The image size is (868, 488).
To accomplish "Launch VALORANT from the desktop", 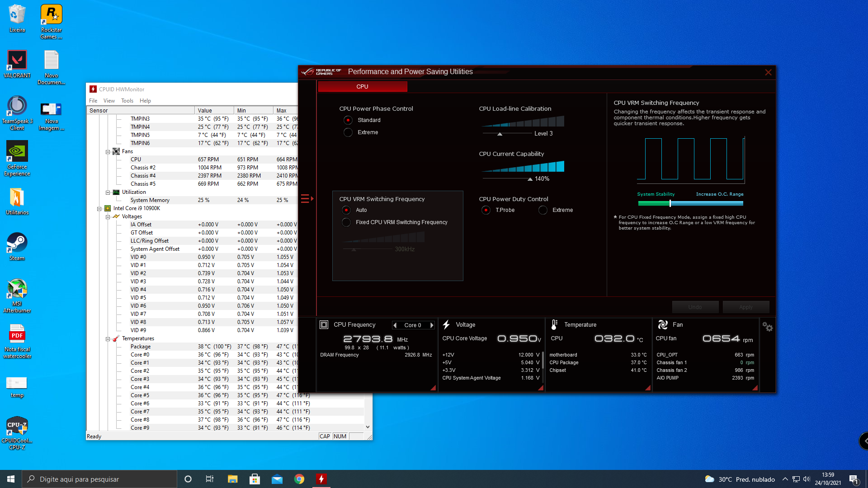I will pyautogui.click(x=17, y=64).
